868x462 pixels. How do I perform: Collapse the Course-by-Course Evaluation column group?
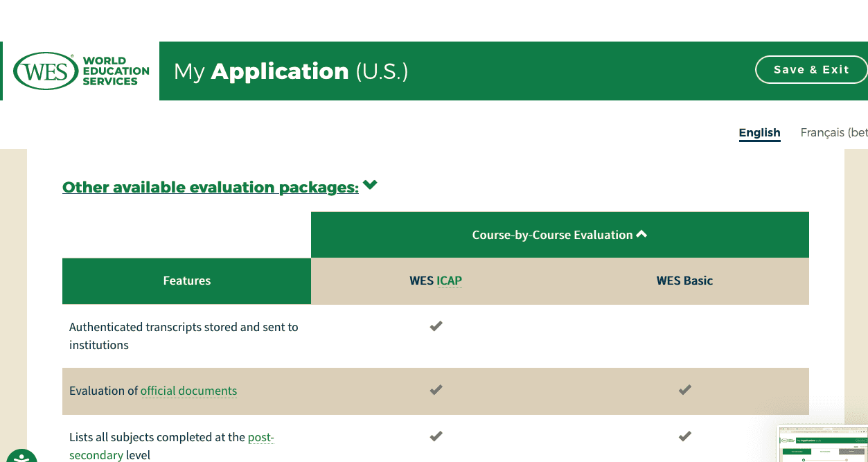click(641, 234)
